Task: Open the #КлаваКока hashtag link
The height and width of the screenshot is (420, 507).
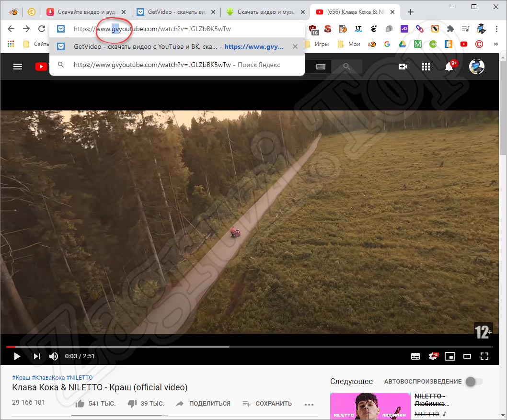Action: 48,378
